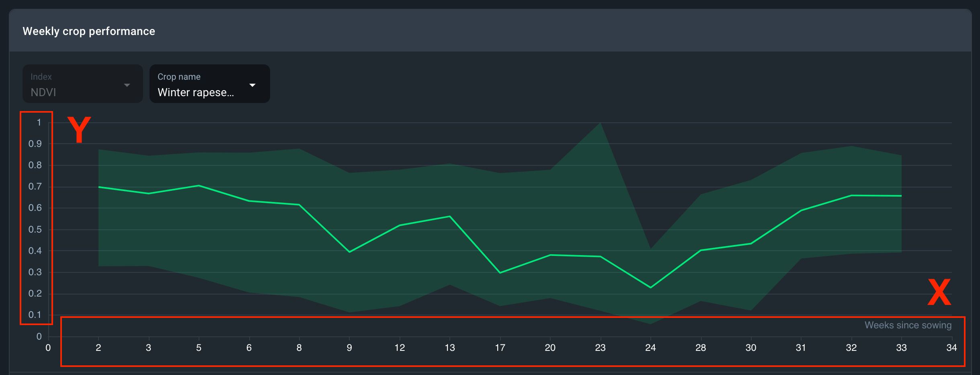This screenshot has height=375, width=980.
Task: Select the NDVI line point at week 17
Action: 500,273
